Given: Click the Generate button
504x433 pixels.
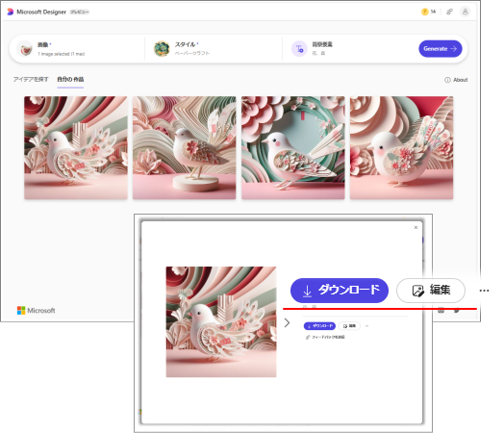Looking at the screenshot, I should [440, 49].
